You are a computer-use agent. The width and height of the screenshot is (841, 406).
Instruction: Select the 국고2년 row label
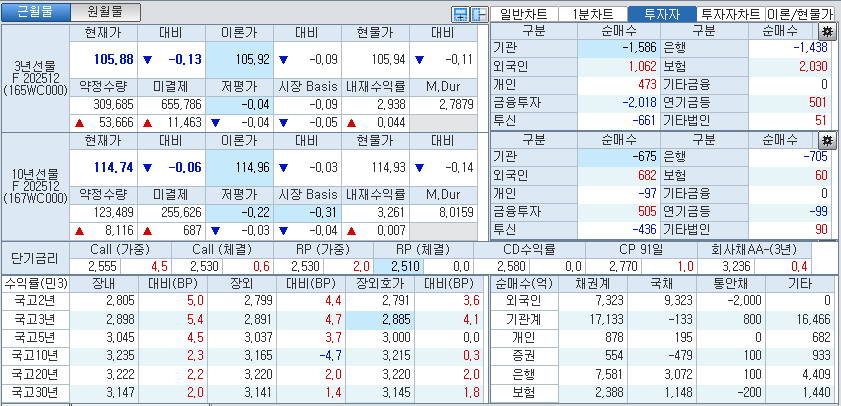[35, 301]
